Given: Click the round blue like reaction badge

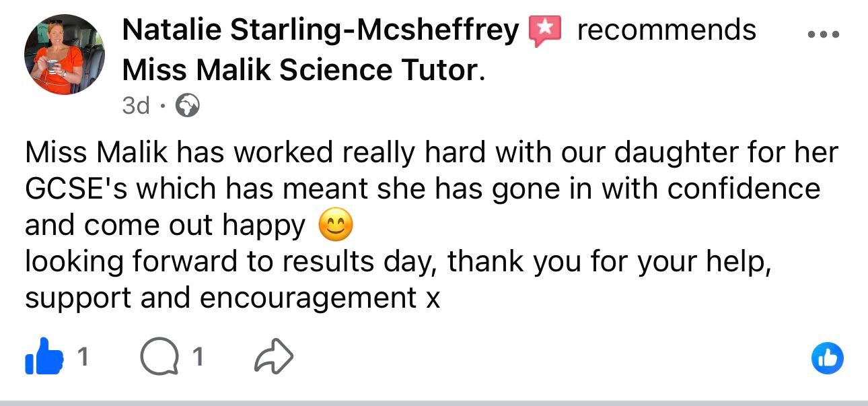Looking at the screenshot, I should tap(827, 359).
